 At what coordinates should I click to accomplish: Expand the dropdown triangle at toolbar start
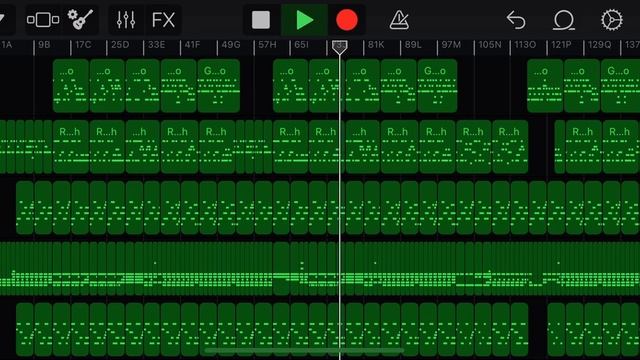click(x=2, y=18)
